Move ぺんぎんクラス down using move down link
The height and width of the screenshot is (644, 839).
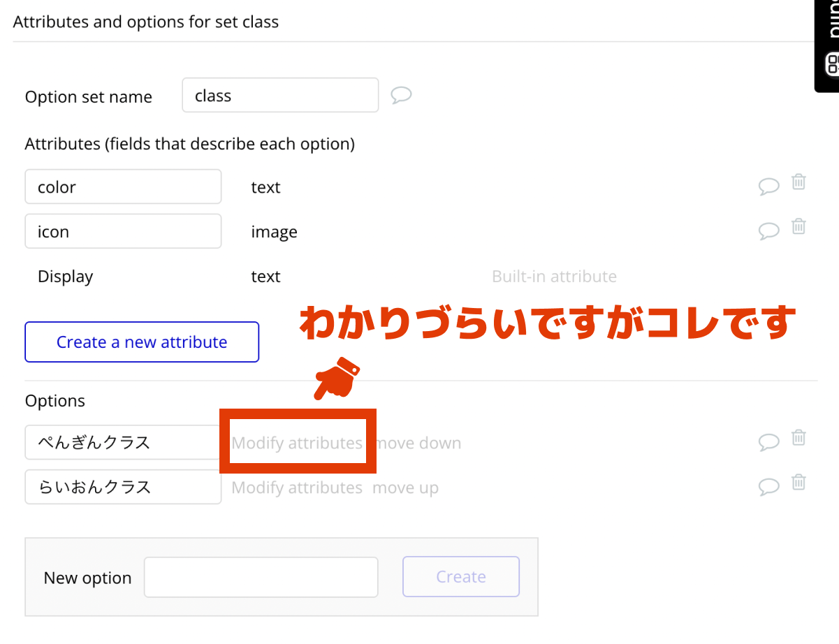click(x=417, y=442)
